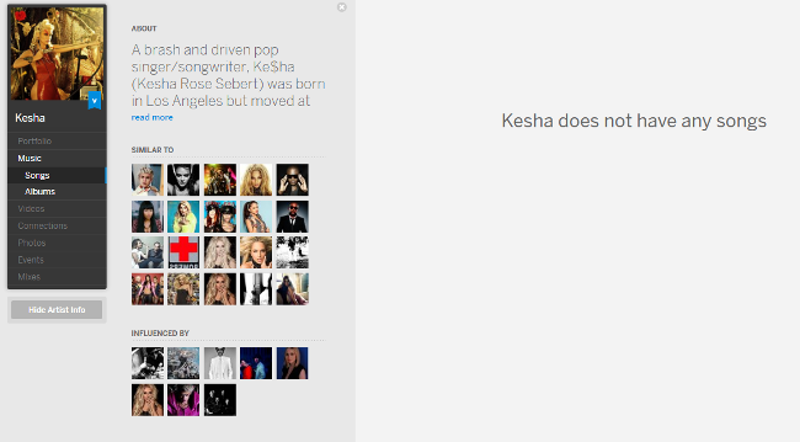Select the red cross similar artist thumbnail
The width and height of the screenshot is (800, 442).
pyautogui.click(x=183, y=252)
